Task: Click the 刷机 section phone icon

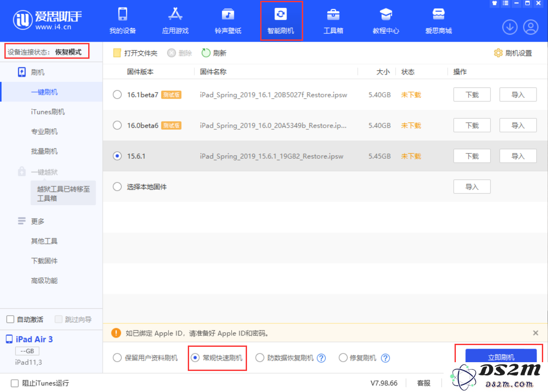Action: click(22, 72)
